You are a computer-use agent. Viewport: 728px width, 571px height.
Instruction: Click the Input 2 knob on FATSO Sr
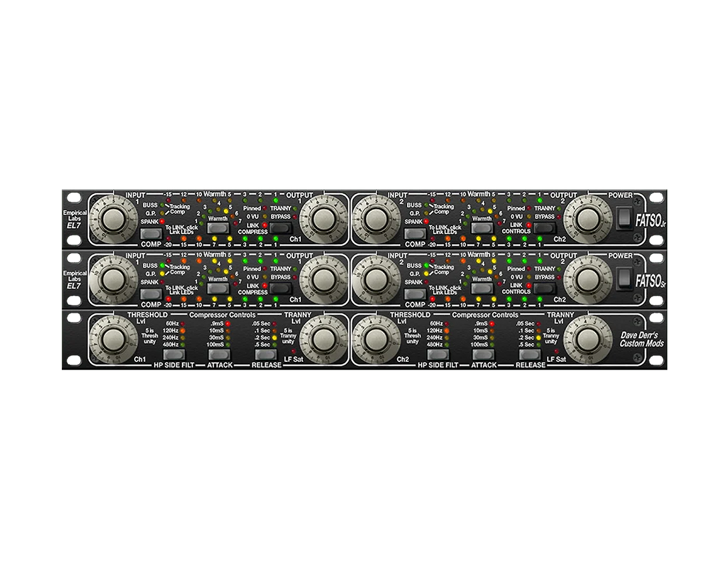point(376,279)
